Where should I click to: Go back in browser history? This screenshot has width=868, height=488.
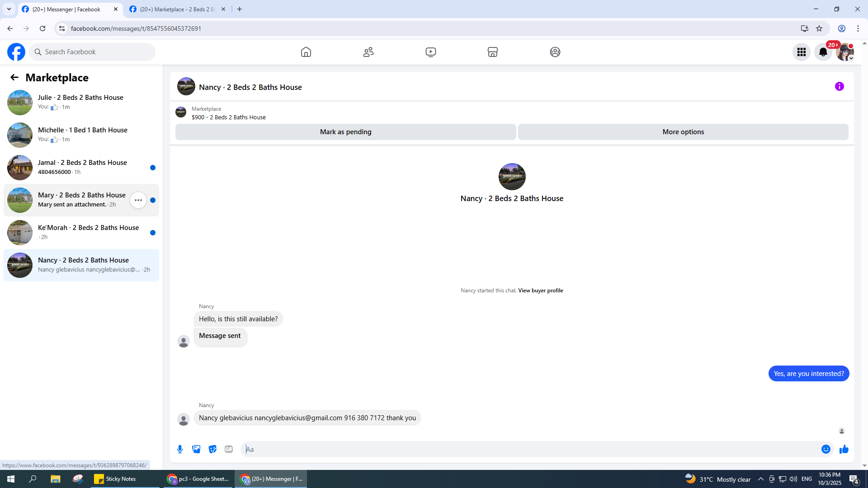click(10, 28)
